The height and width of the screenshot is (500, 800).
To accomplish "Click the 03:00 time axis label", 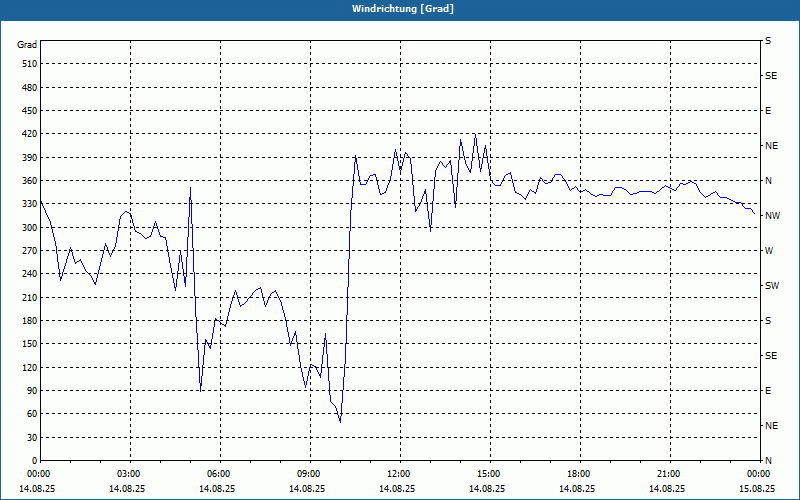I will (129, 473).
